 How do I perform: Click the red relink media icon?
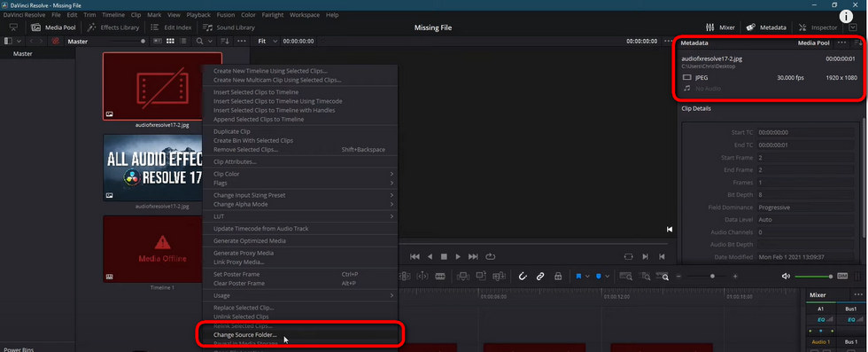(x=55, y=41)
